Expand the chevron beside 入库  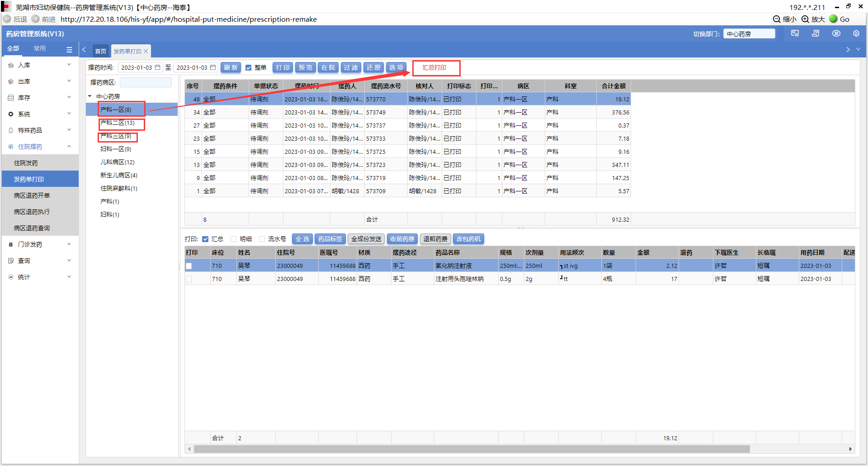click(69, 65)
